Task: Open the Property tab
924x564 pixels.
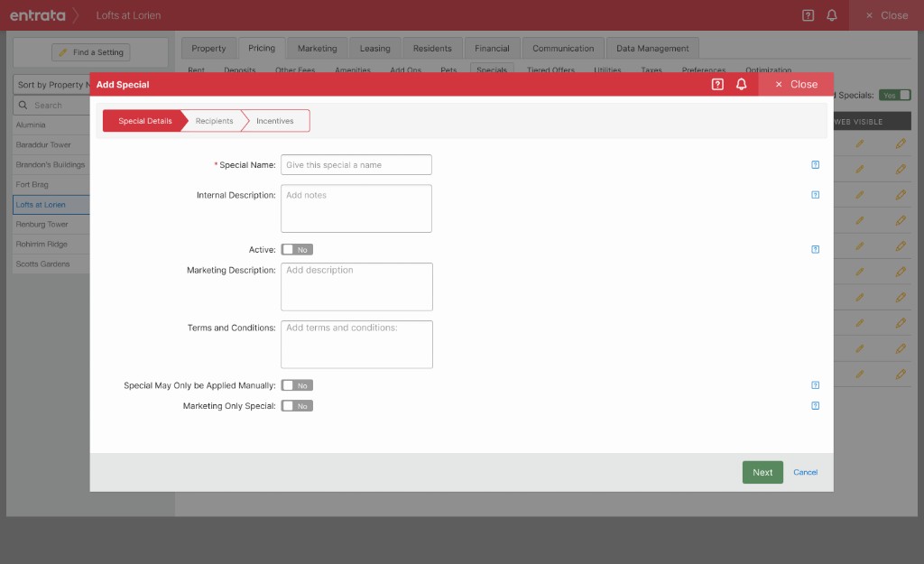Action: point(208,49)
